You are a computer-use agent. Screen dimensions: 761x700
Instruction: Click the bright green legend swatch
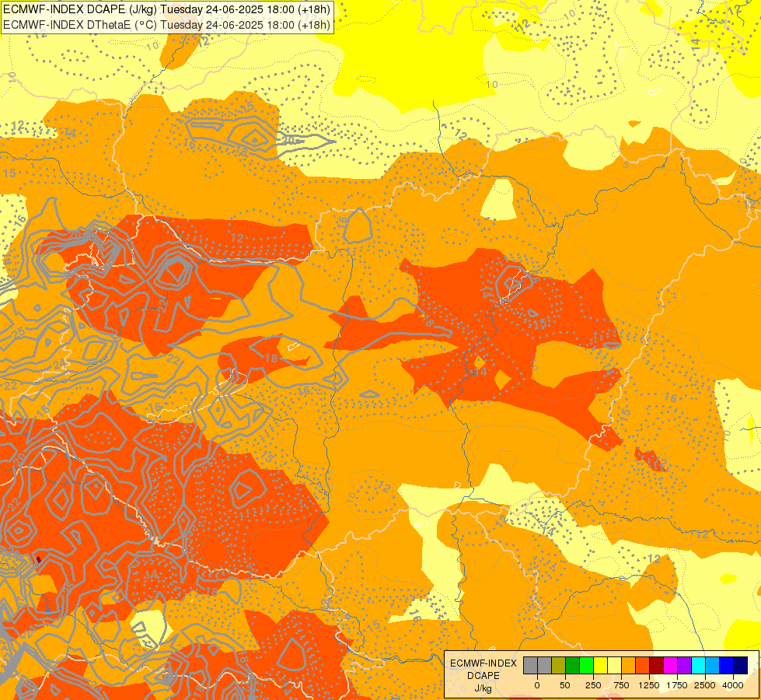[x=586, y=665]
